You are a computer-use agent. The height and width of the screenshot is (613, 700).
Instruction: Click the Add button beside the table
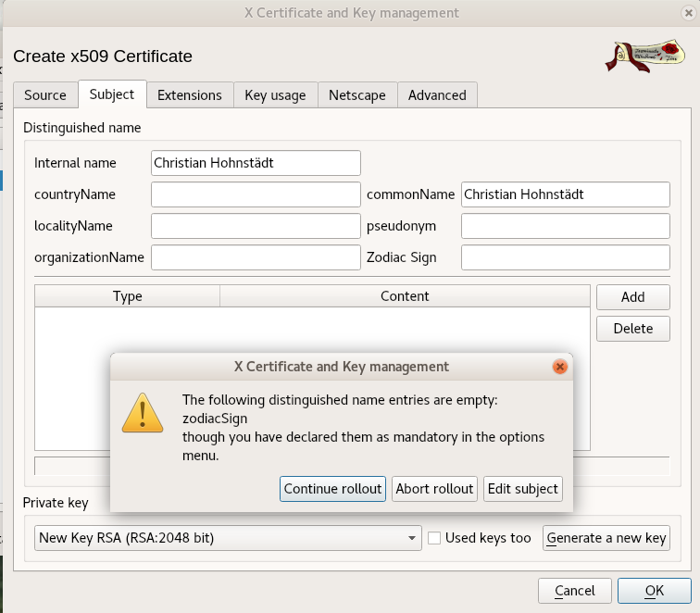(633, 297)
